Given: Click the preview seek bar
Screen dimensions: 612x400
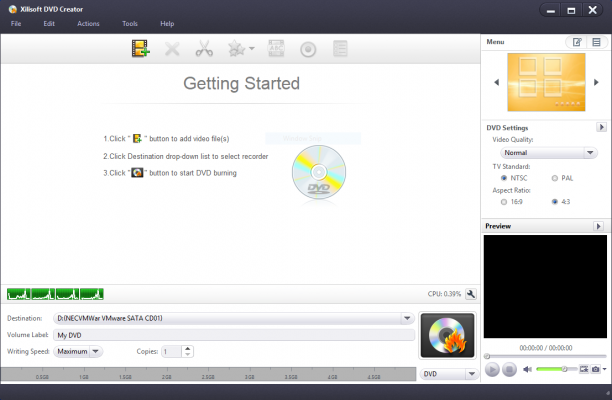Looking at the screenshot, I should click(545, 356).
